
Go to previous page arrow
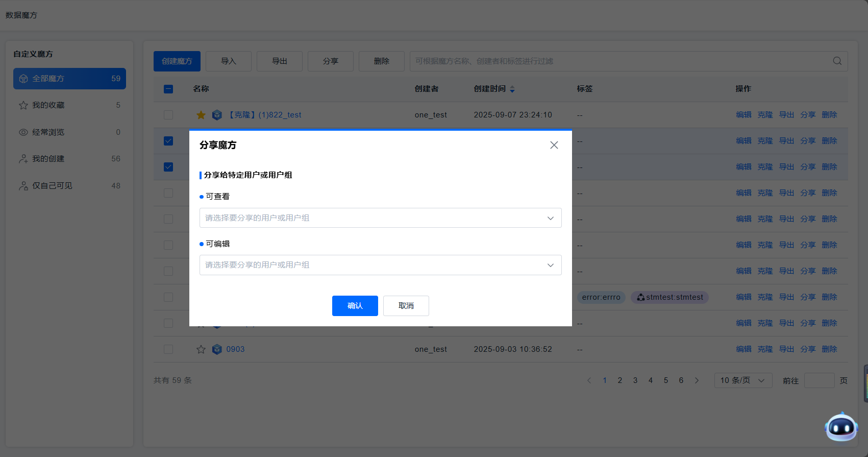tap(589, 380)
